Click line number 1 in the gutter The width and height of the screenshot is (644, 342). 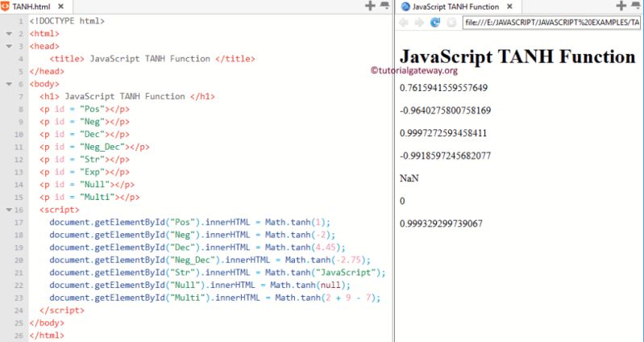pyautogui.click(x=20, y=21)
